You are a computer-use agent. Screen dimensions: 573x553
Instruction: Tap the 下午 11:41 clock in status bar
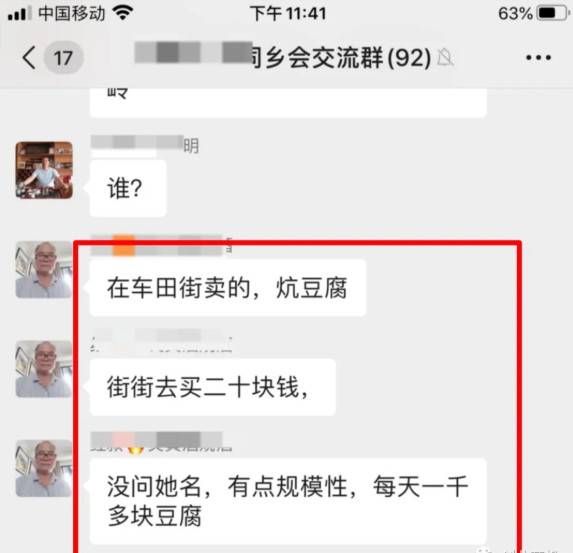click(x=288, y=14)
